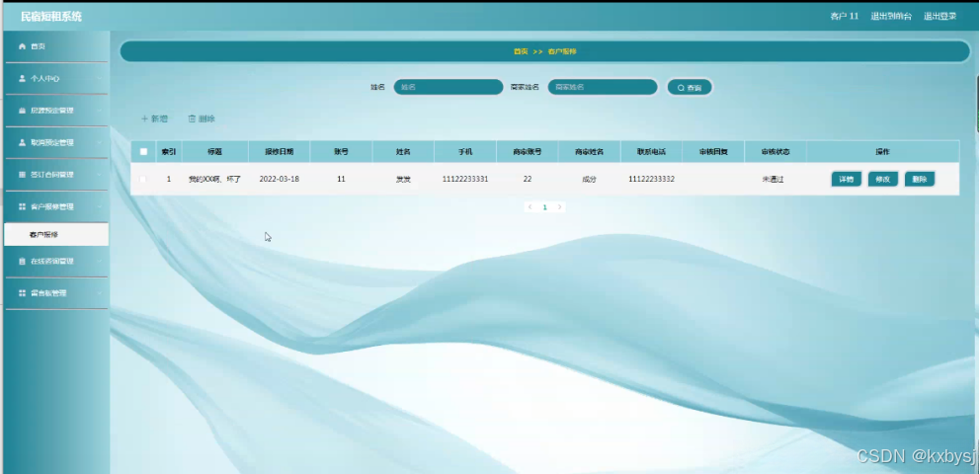Open 详情 for the 2022-03-18 record
980x474 pixels.
tap(847, 180)
